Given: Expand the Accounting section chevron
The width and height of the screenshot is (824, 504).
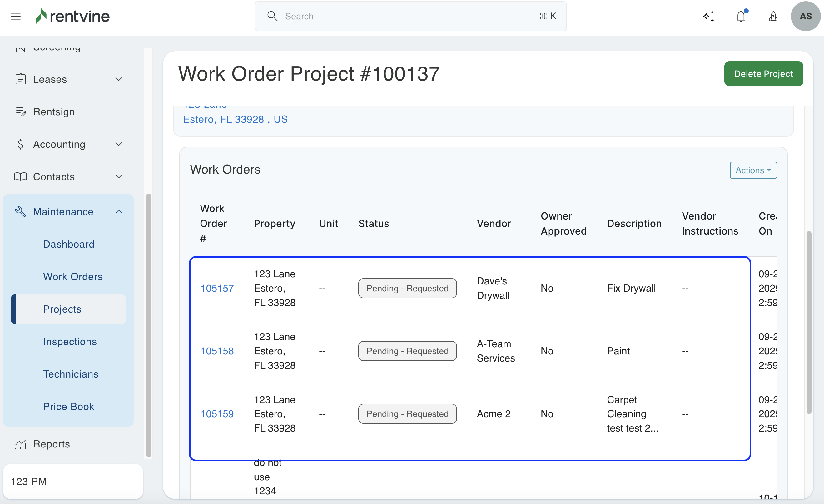Looking at the screenshot, I should click(119, 144).
